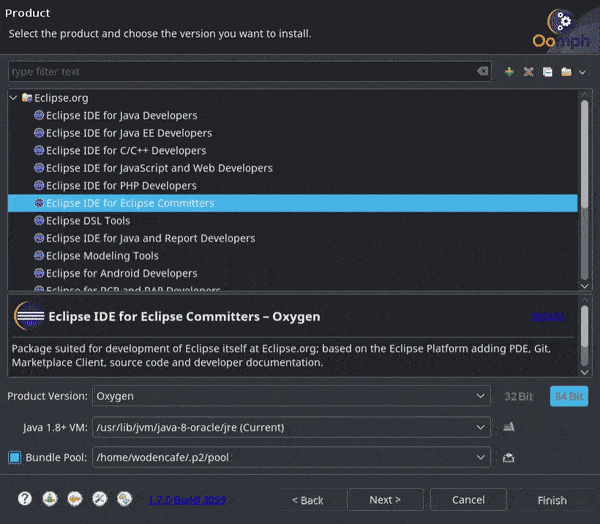This screenshot has width=600, height=524.
Task: Click the green add user products icon
Action: (509, 72)
